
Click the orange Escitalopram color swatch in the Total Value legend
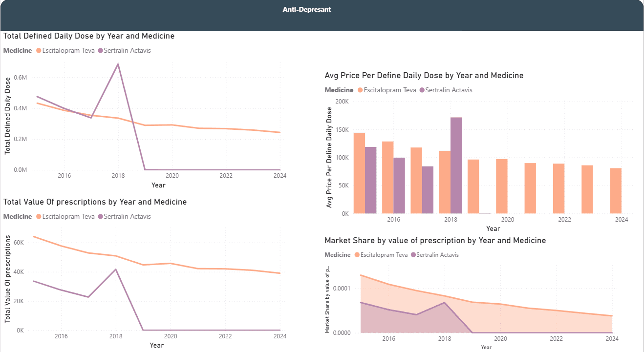click(x=38, y=216)
